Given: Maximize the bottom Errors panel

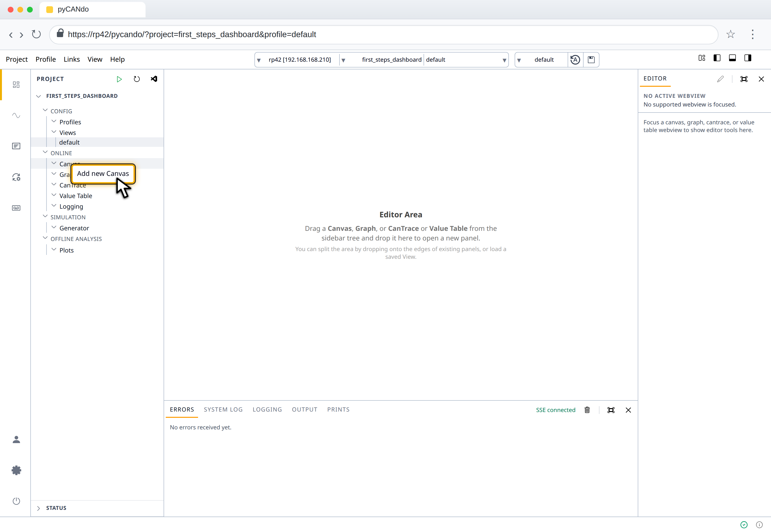Looking at the screenshot, I should tap(611, 410).
